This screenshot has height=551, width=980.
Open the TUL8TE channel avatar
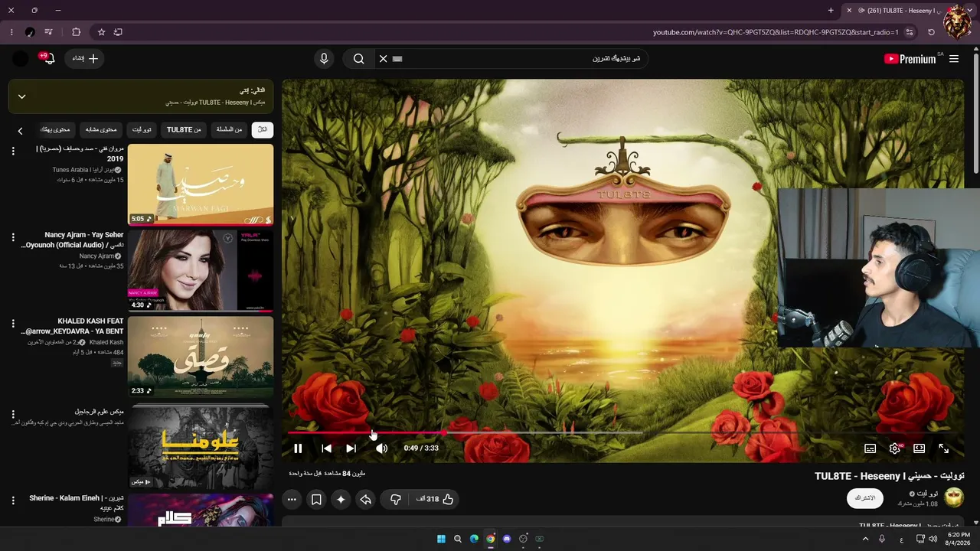[x=954, y=498]
